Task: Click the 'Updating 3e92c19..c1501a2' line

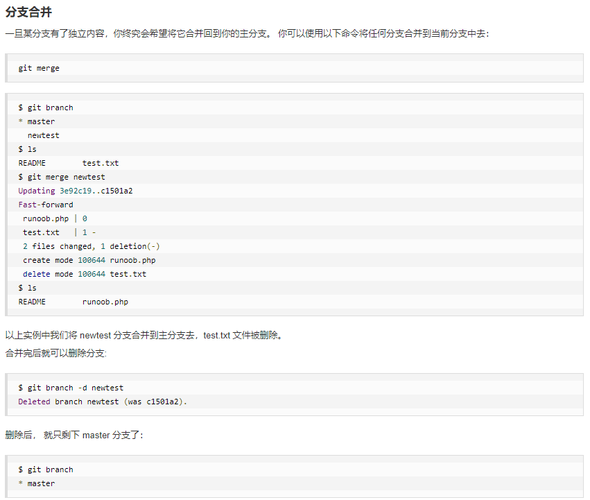Action: (75, 191)
